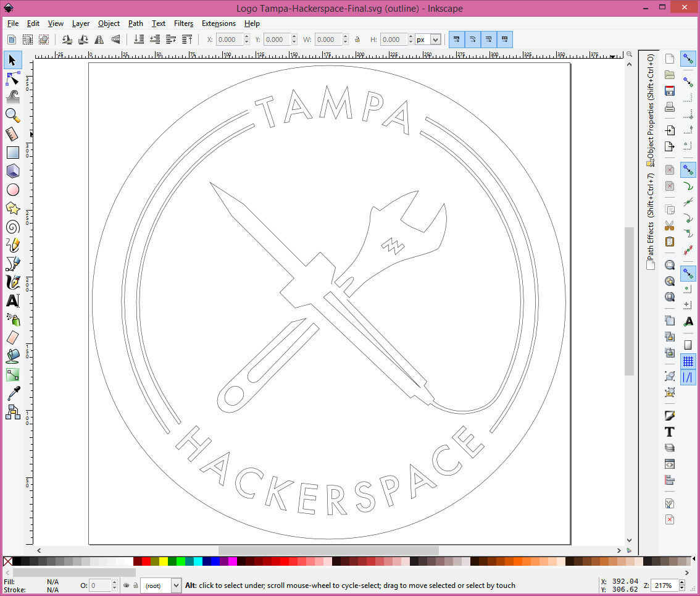Expand the palette options arrow

click(x=694, y=559)
